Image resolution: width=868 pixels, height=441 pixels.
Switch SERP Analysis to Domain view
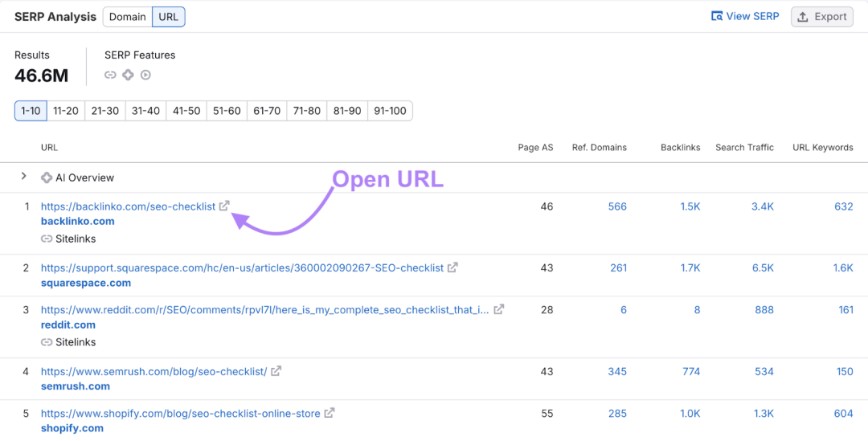(127, 17)
